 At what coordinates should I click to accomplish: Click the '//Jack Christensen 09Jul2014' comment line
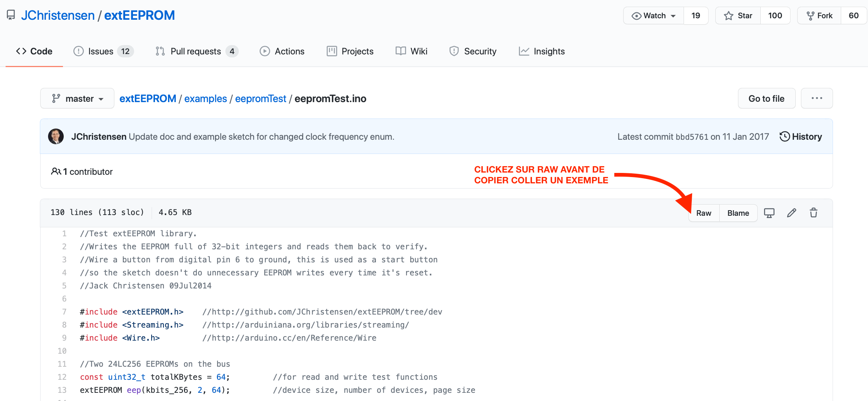pos(146,286)
